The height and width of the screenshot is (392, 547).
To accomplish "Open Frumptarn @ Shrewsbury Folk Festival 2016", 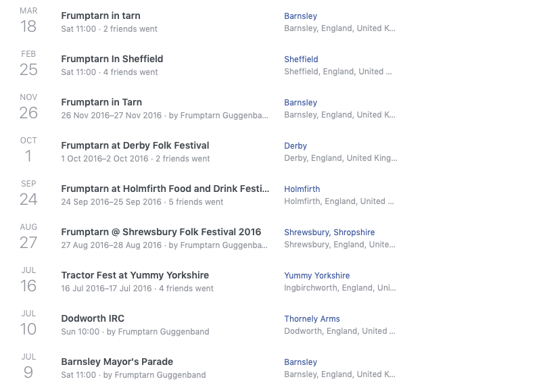I will point(161,232).
